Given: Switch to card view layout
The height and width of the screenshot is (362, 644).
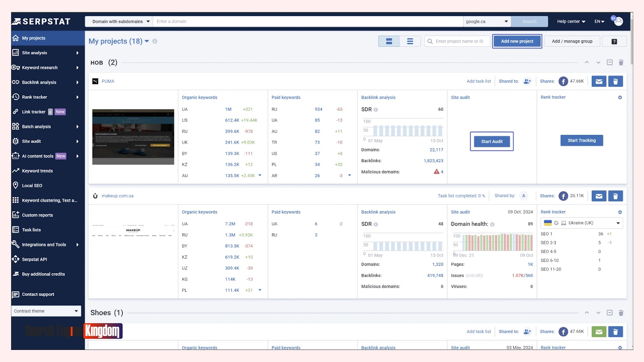Looking at the screenshot, I should point(389,41).
